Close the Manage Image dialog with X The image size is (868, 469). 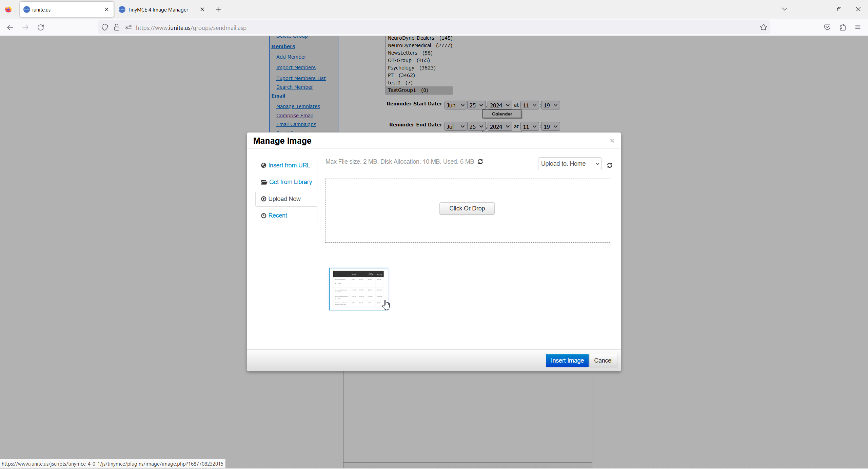(612, 141)
